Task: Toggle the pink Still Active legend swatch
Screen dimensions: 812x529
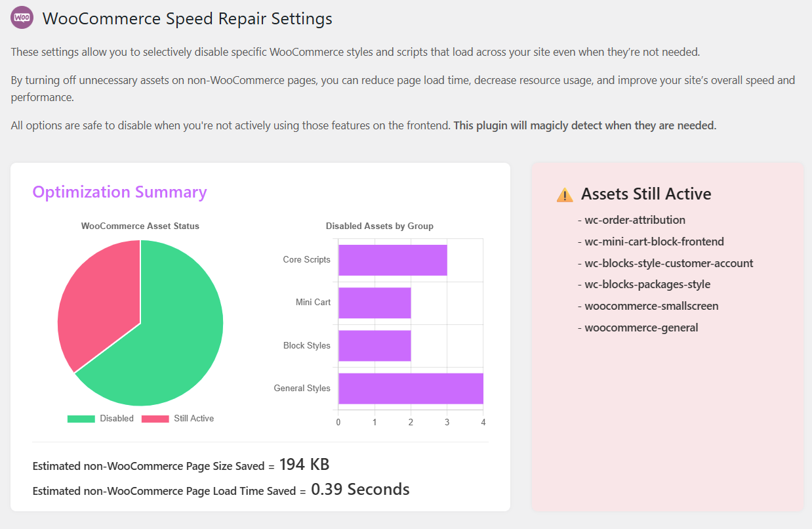Action: [x=155, y=419]
